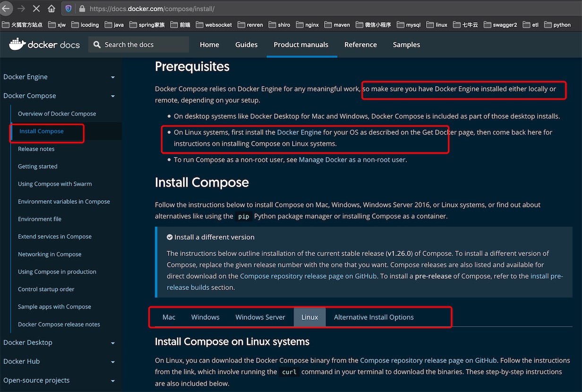Image resolution: width=582 pixels, height=392 pixels.
Task: Open the Guides navigation item
Action: click(x=247, y=44)
